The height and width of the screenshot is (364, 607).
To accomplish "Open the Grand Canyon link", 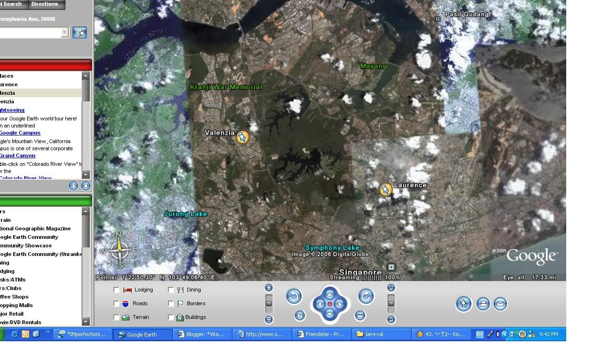I will pos(18,155).
